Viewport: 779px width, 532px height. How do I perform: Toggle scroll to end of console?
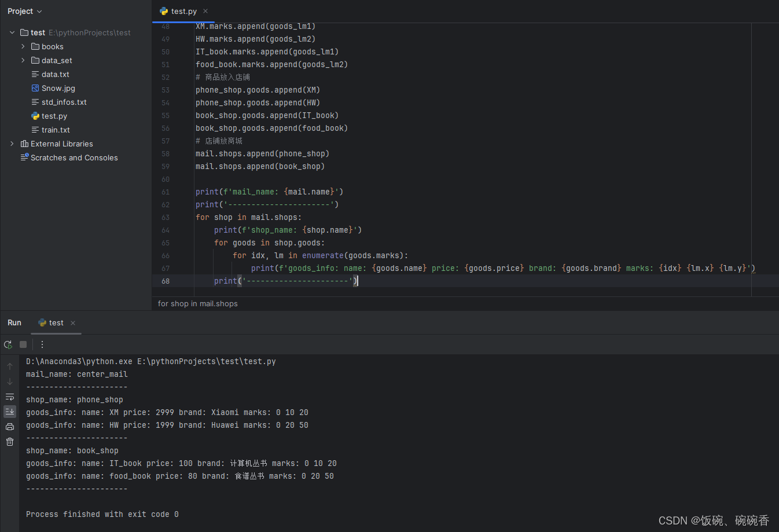coord(10,412)
